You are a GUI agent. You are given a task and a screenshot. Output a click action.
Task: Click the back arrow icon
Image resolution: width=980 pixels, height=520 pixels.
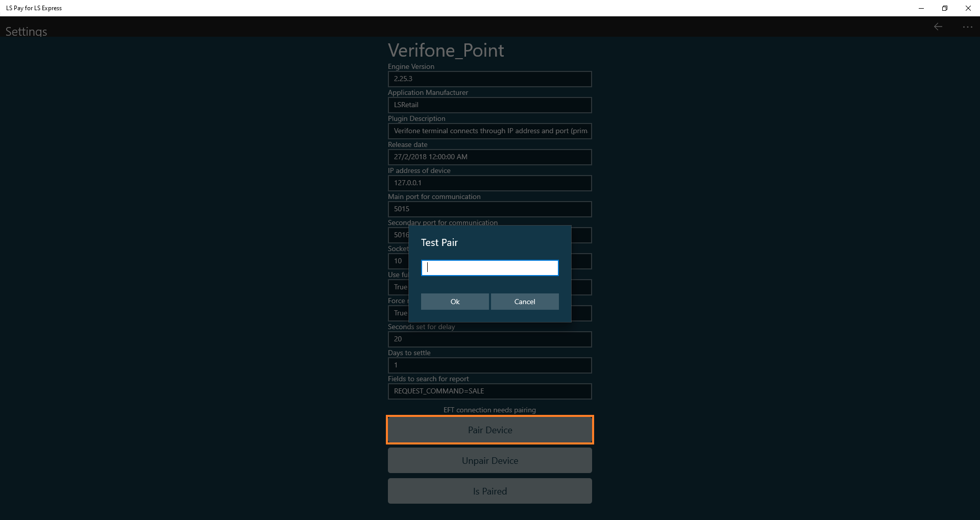click(x=938, y=27)
